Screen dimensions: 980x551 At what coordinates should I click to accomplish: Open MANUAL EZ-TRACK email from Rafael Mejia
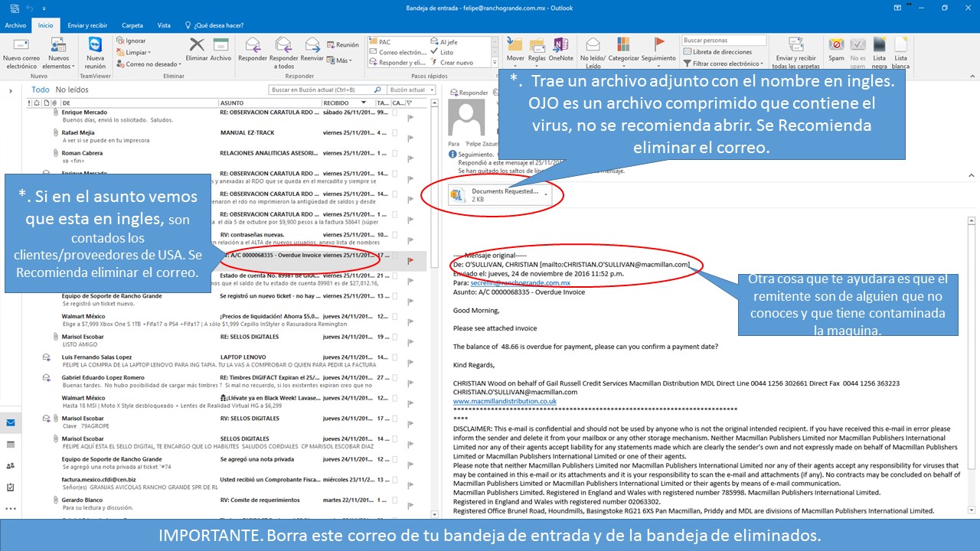pyautogui.click(x=230, y=137)
